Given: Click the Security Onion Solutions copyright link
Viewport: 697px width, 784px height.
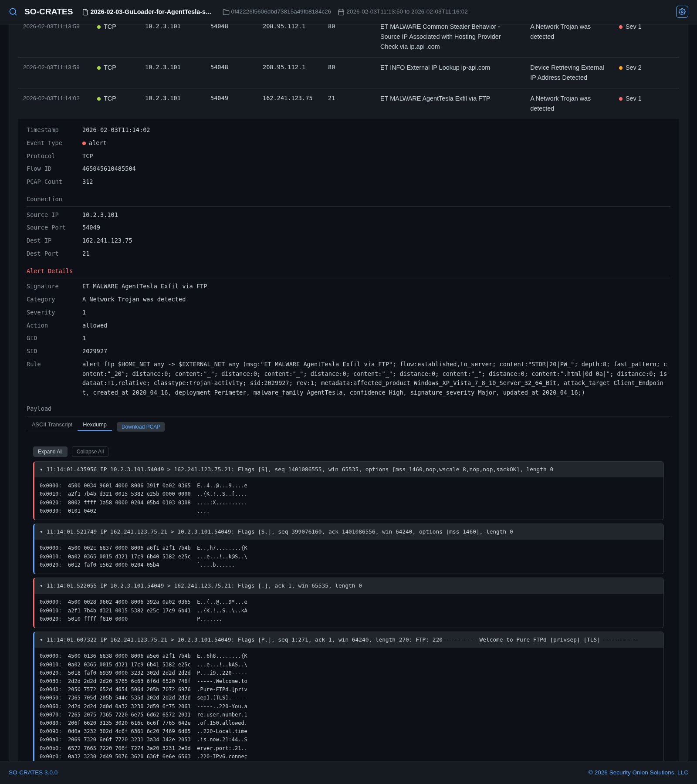Looking at the screenshot, I should (x=638, y=772).
